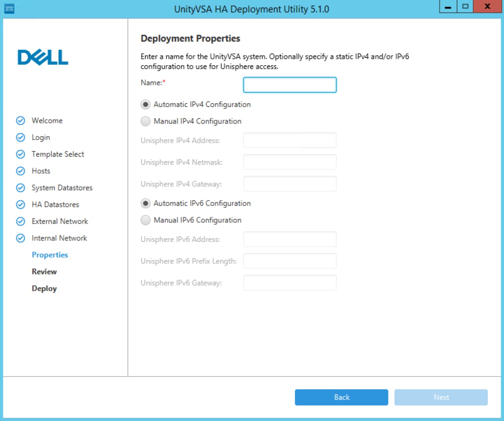The image size is (504, 421).
Task: Click the Unisphere IPv4 Gateway field
Action: point(290,184)
